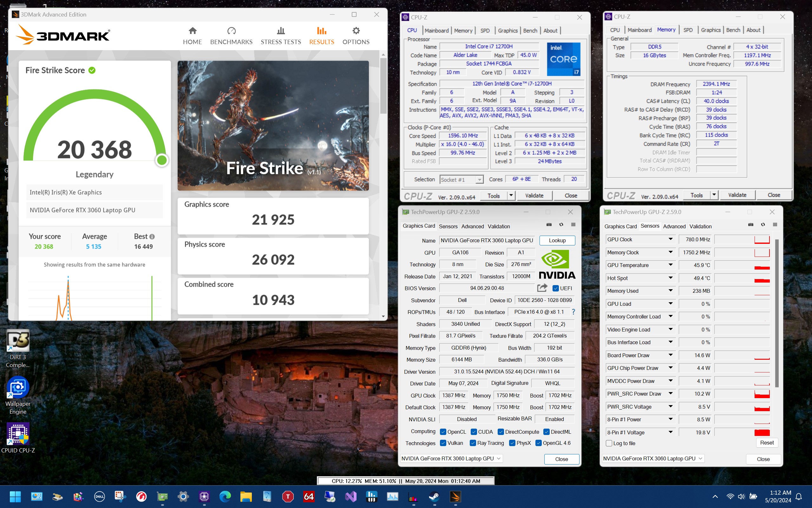Open Visual Studio from taskbar

point(350,496)
